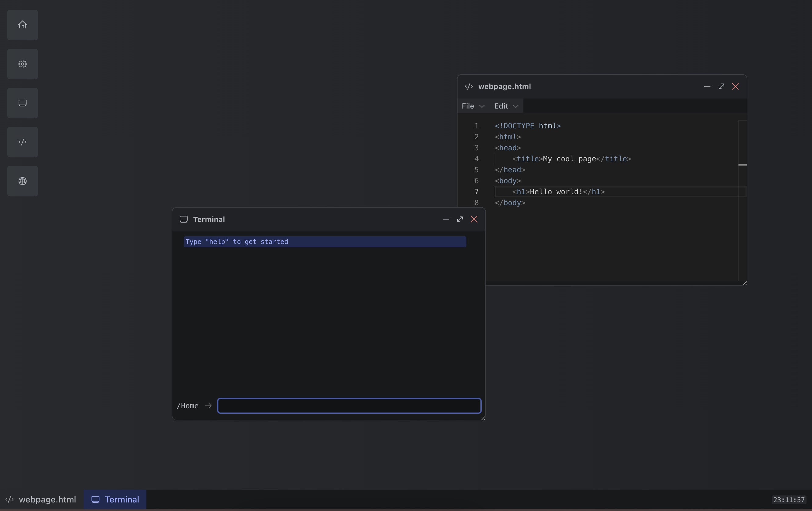Click the </body> closing tag line
This screenshot has width=812, height=511.
510,203
